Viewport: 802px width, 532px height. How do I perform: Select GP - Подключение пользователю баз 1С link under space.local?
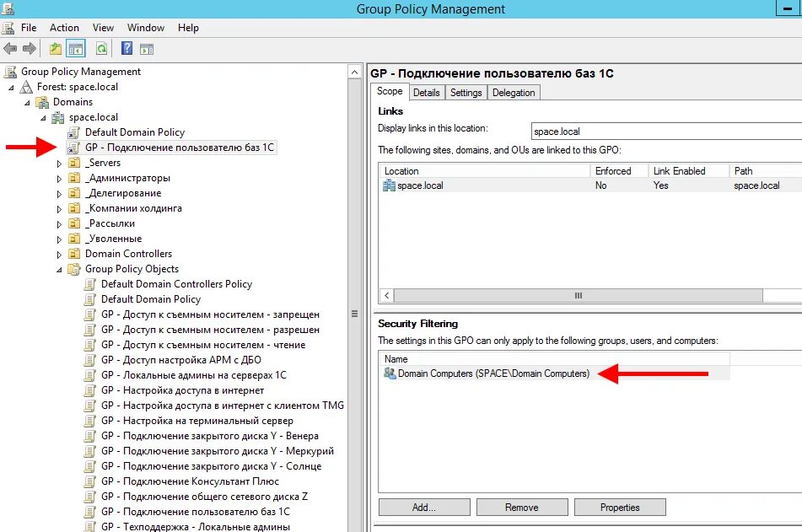[x=180, y=148]
